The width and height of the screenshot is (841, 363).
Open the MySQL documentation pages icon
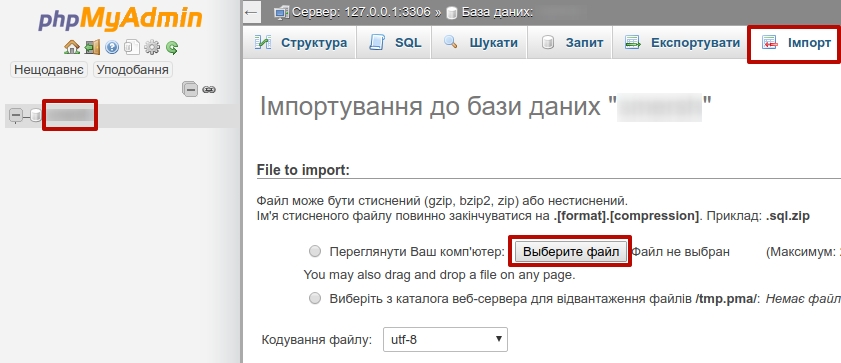click(x=131, y=48)
